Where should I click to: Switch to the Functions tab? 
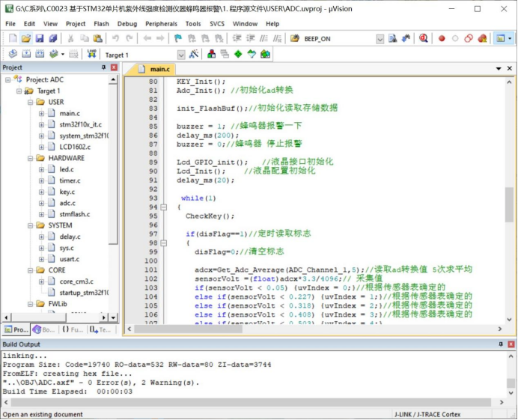click(x=73, y=329)
